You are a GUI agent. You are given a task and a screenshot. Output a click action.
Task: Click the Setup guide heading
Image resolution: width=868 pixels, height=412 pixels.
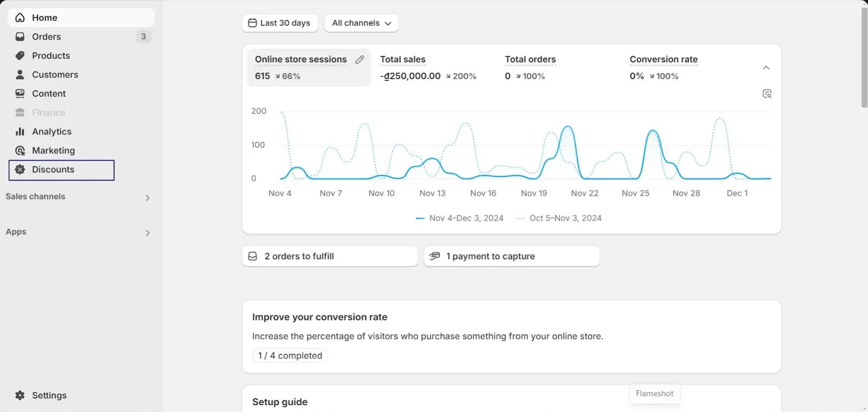point(280,402)
